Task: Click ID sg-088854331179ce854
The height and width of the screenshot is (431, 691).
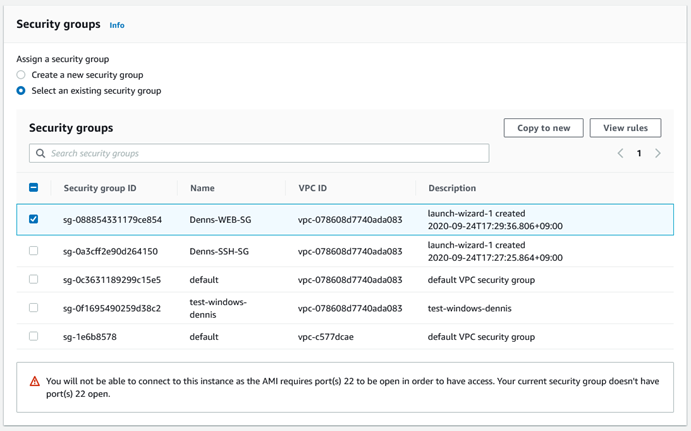Action: 112,220
